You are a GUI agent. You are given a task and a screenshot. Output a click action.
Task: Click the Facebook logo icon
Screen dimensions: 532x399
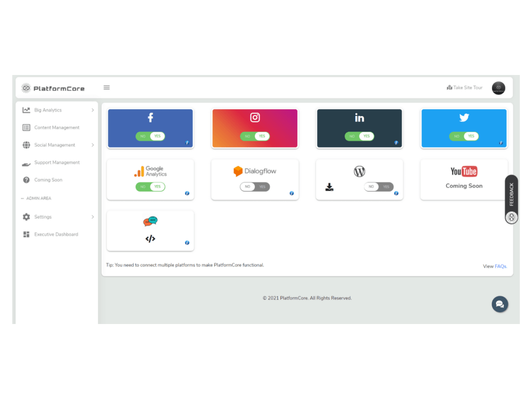click(151, 118)
